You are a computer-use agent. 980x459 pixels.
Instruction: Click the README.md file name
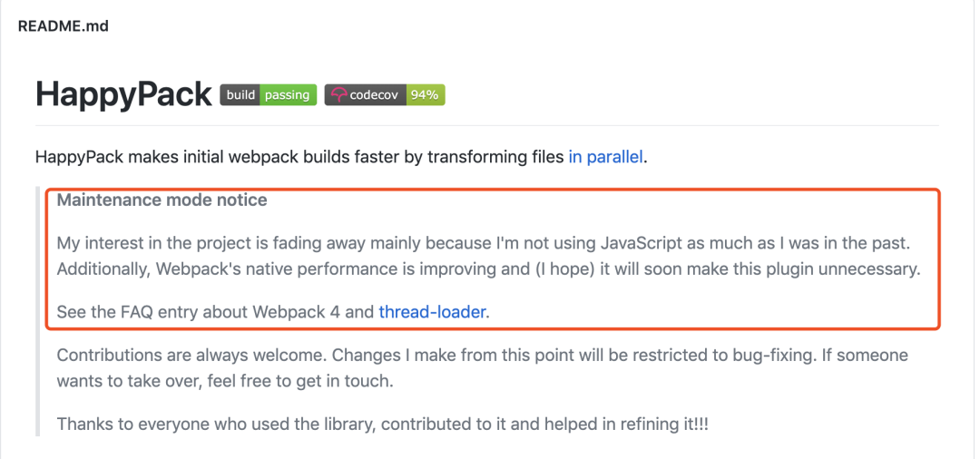tap(64, 26)
